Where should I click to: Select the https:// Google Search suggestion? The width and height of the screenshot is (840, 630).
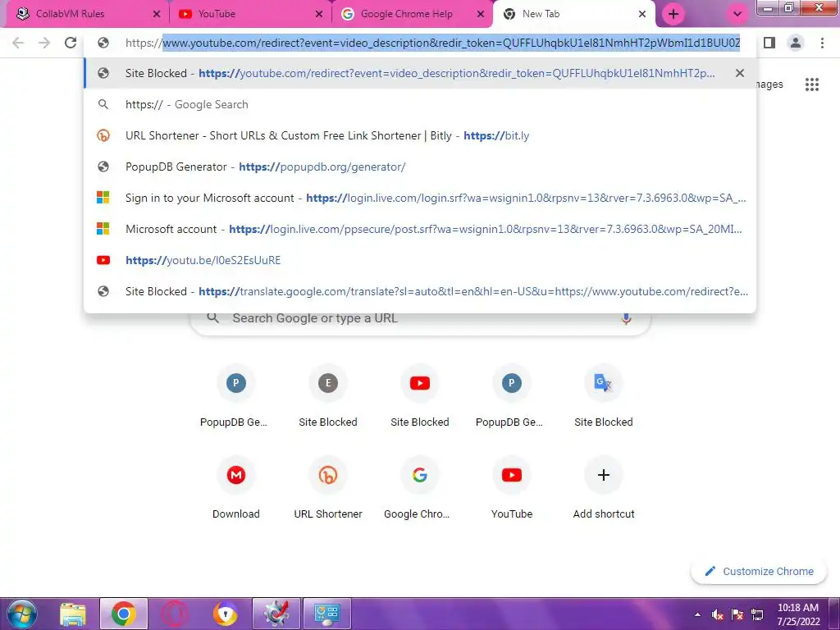coord(420,104)
